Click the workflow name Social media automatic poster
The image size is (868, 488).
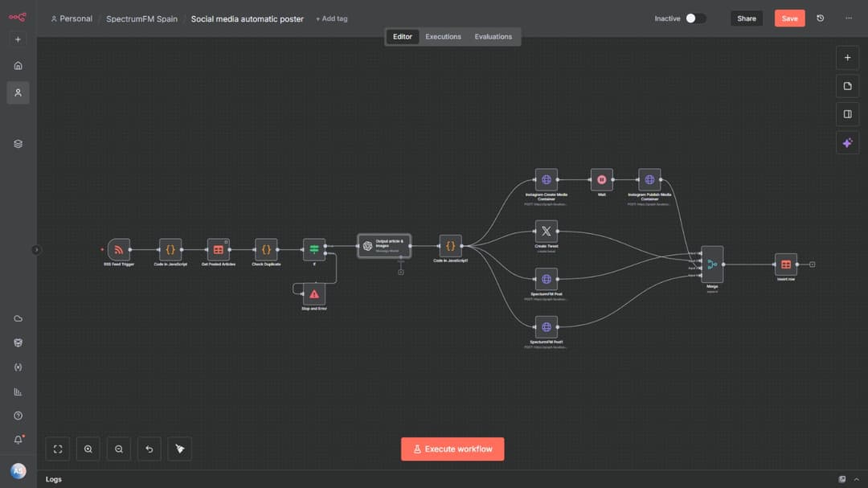point(247,18)
